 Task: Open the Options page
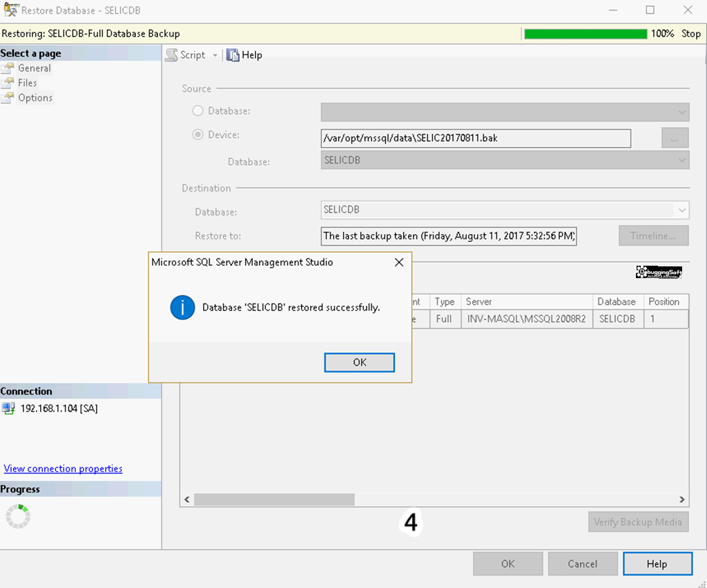coord(35,98)
